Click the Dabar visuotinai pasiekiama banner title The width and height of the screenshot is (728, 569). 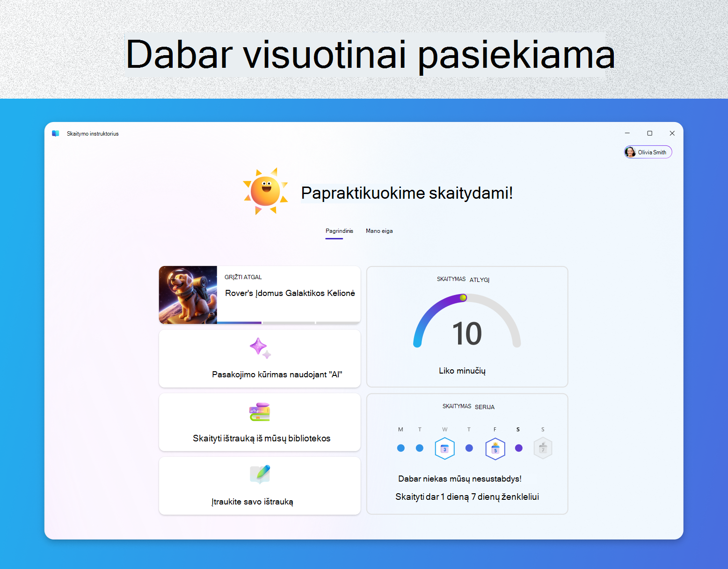[x=370, y=55]
